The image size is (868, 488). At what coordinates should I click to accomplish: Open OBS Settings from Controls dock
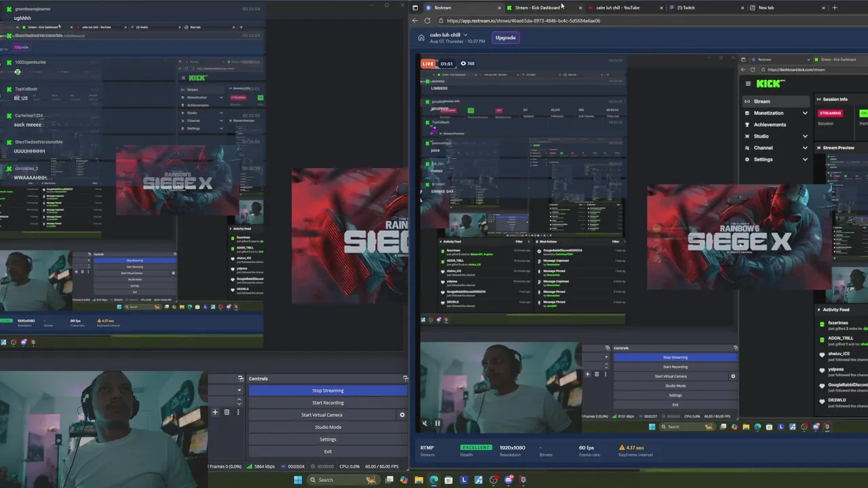(x=328, y=439)
